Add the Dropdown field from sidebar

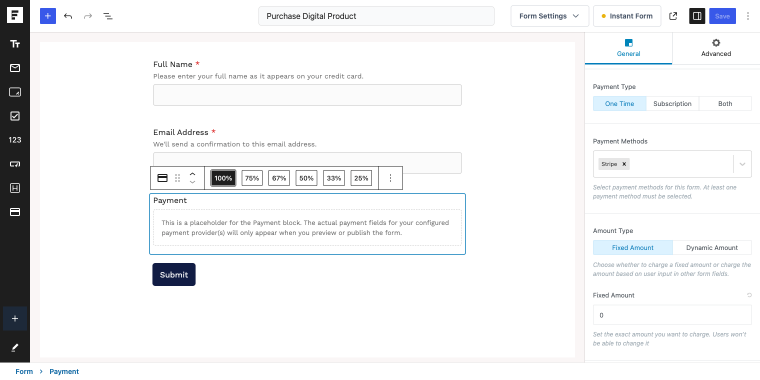tap(15, 164)
